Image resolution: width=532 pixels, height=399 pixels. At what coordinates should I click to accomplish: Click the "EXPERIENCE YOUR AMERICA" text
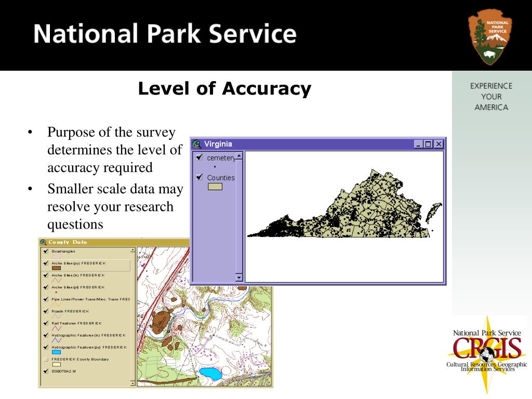[x=491, y=97]
